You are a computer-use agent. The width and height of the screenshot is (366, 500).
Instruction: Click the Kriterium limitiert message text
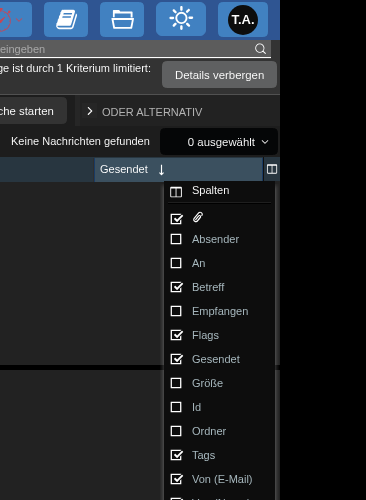[75, 68]
